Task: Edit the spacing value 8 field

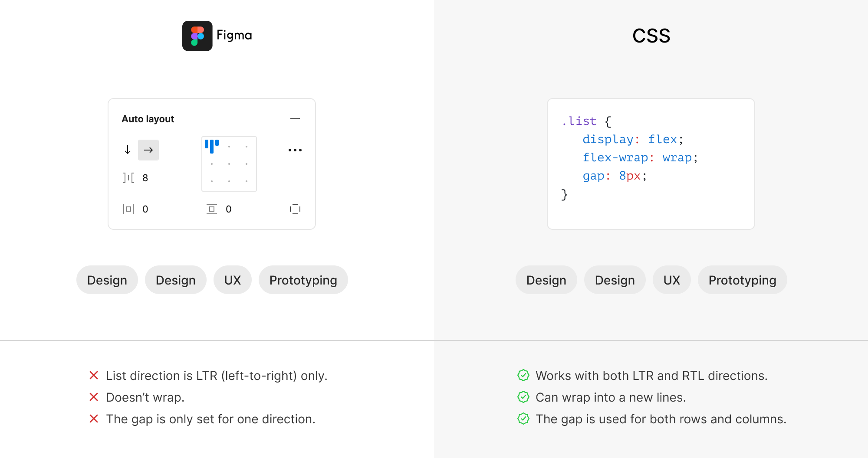Action: click(x=145, y=178)
